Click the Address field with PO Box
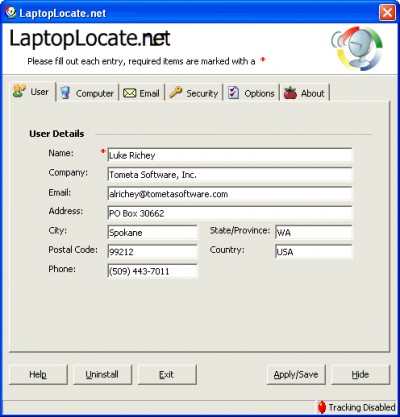Screen dimensions: 400x417 tap(230, 213)
